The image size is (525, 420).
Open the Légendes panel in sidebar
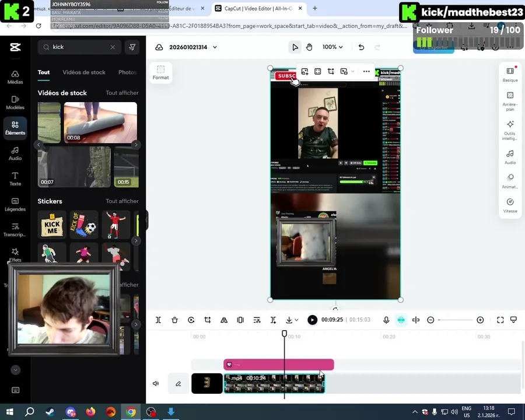pyautogui.click(x=15, y=205)
